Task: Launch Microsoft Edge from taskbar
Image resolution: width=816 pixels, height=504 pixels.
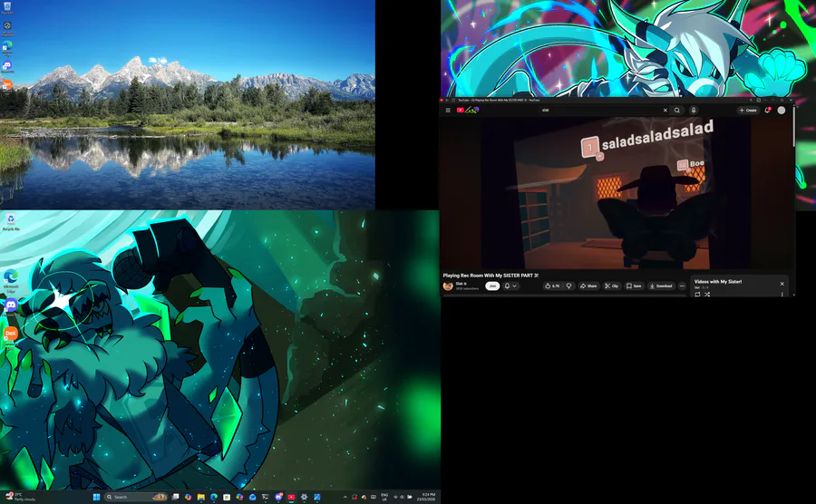Action: pos(214,497)
